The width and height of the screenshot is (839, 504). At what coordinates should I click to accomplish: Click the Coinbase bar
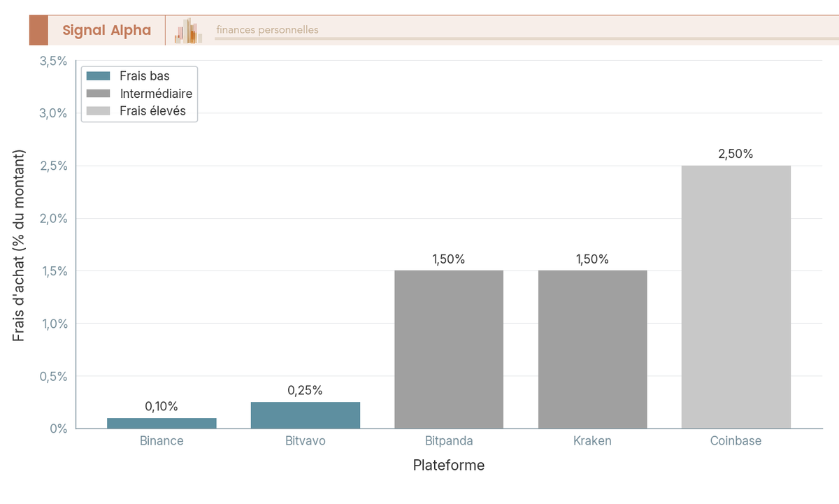pos(736,297)
